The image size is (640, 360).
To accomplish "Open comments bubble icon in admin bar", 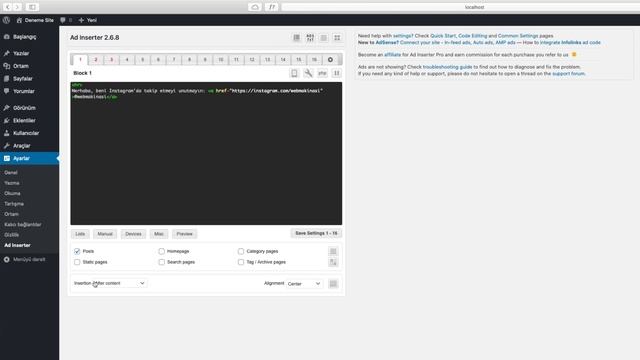I will 62,20.
